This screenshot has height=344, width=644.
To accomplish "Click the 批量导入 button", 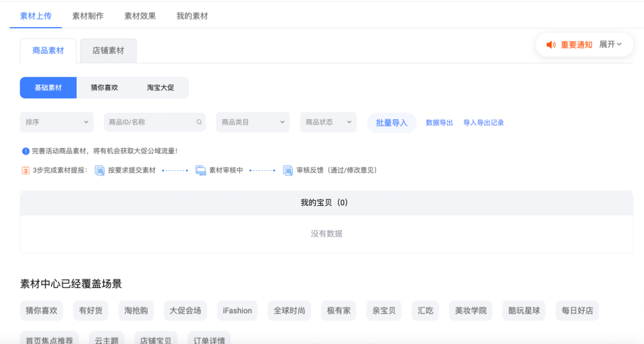I will [391, 122].
